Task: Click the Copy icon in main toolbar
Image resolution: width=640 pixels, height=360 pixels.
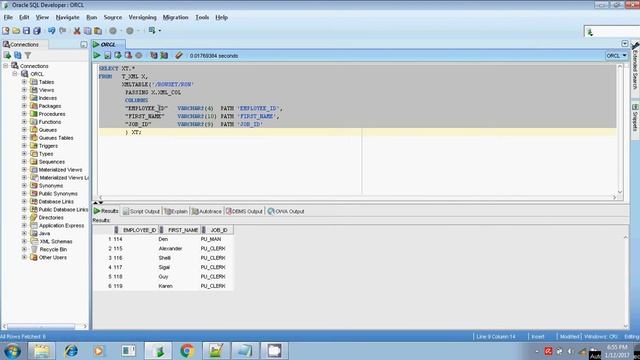Action: [87, 31]
